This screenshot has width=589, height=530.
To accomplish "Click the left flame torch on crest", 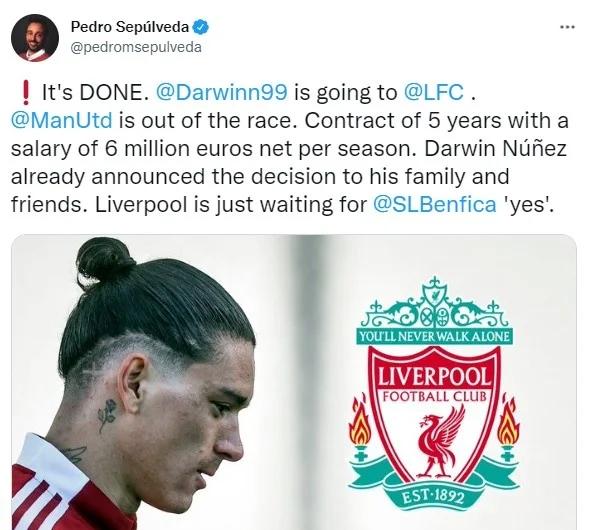I will click(x=360, y=426).
